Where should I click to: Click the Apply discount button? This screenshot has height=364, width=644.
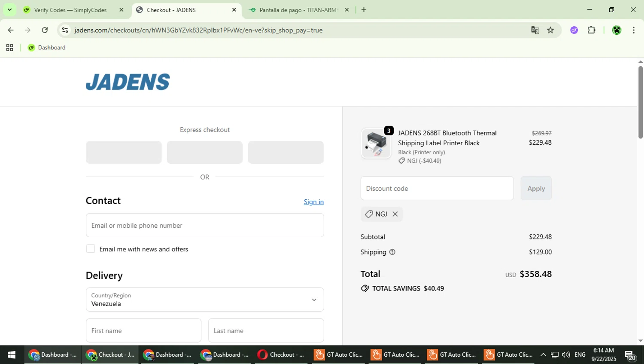click(x=536, y=188)
